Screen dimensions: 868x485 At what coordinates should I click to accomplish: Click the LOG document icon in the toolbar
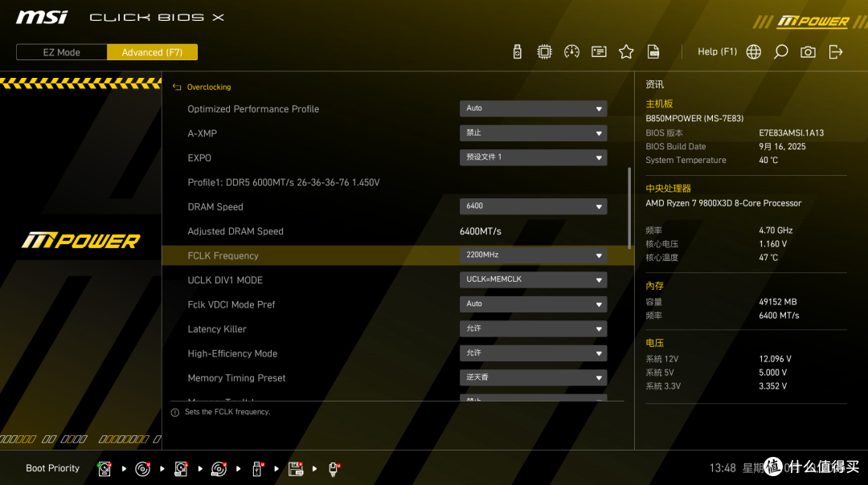click(x=653, y=52)
